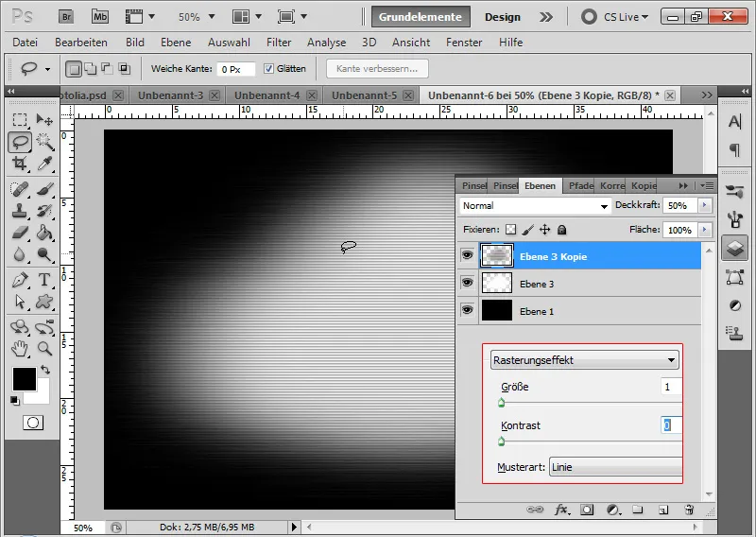Viewport: 756px width, 537px height.
Task: Select the Eyedropper tool
Action: tap(44, 165)
